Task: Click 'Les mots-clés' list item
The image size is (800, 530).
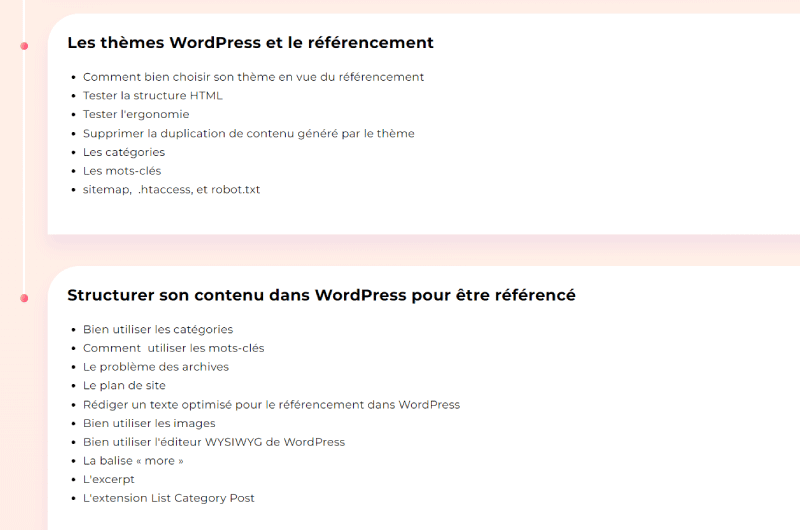Action: 122,171
